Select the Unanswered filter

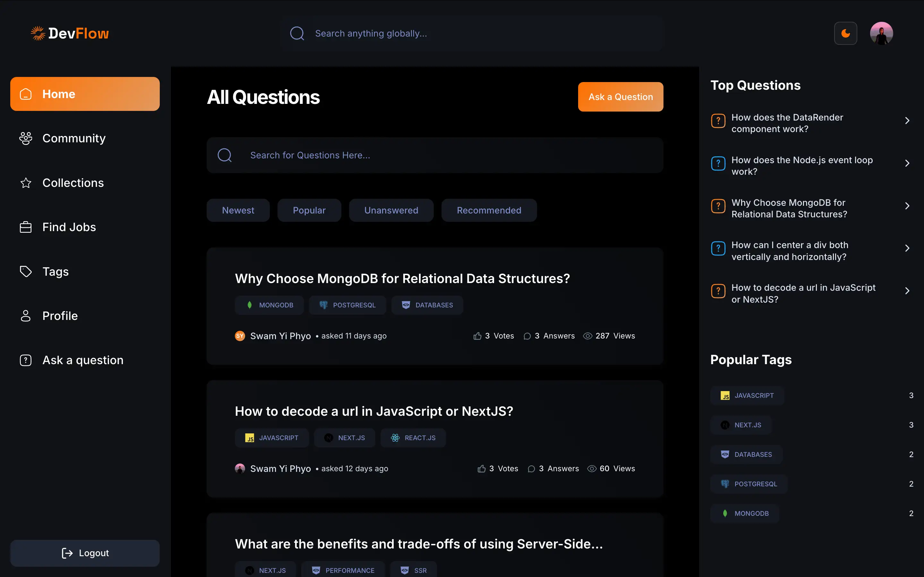click(x=391, y=210)
